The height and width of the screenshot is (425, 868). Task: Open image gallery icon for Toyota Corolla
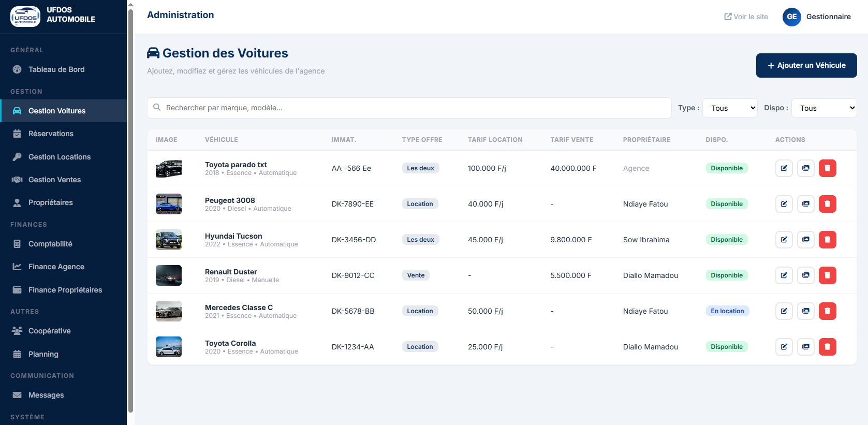pyautogui.click(x=805, y=347)
